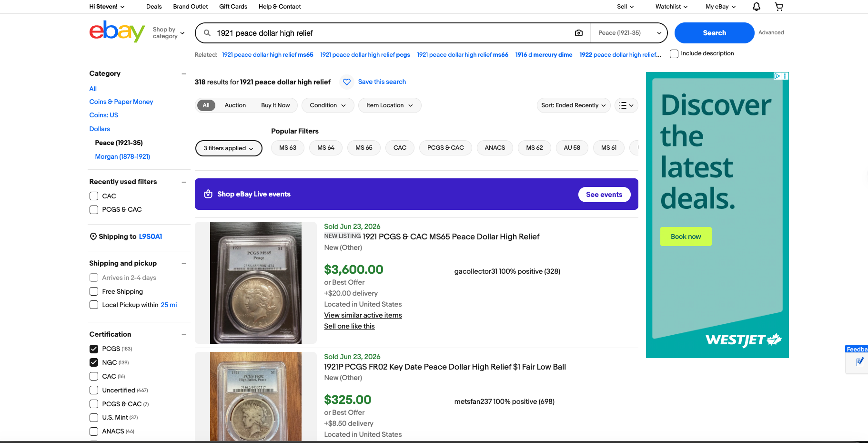The height and width of the screenshot is (443, 868).
Task: Open the ad options dots icon
Action: point(785,76)
